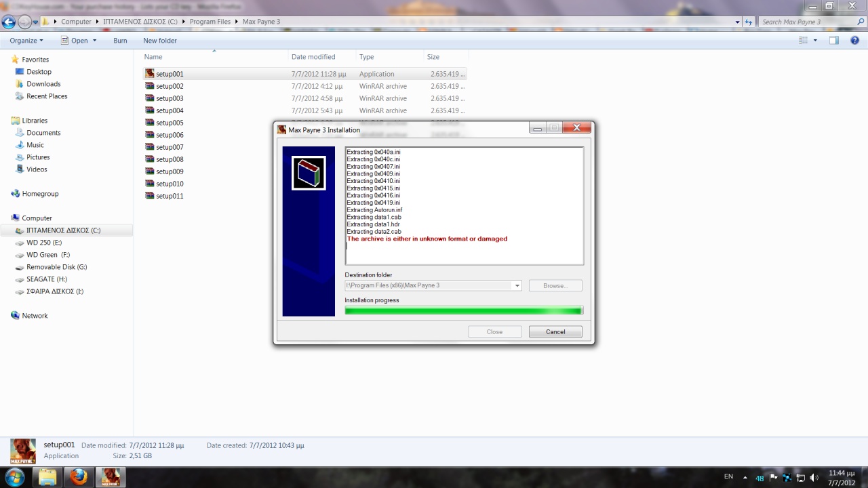This screenshot has width=868, height=488.
Task: Select ΙΠΤΑΜΕΝΟΣ ΔΙΣΚΟΣ (C:) drive
Action: (x=63, y=230)
